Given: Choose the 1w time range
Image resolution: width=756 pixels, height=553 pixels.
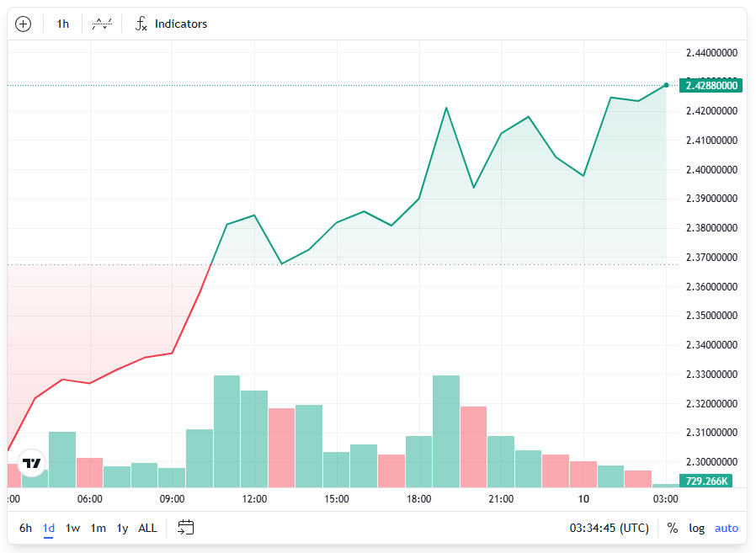Looking at the screenshot, I should pos(73,528).
